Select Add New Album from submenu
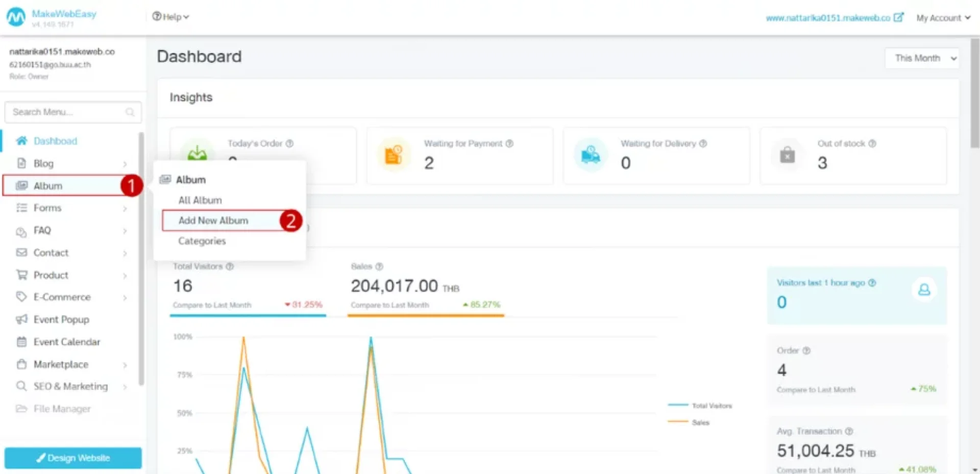Viewport: 980px width, 474px height. [x=213, y=221]
